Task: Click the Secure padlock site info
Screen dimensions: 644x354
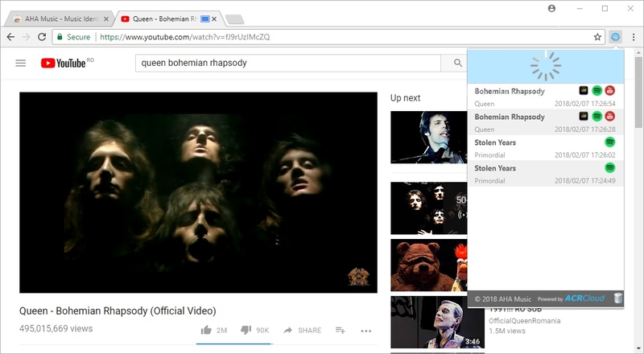Action: (60, 37)
